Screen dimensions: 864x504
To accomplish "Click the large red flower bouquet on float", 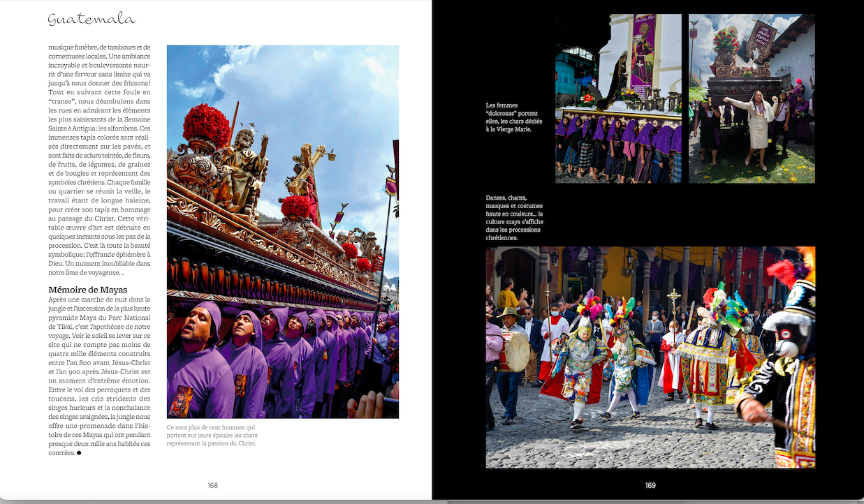I will pos(206,126).
